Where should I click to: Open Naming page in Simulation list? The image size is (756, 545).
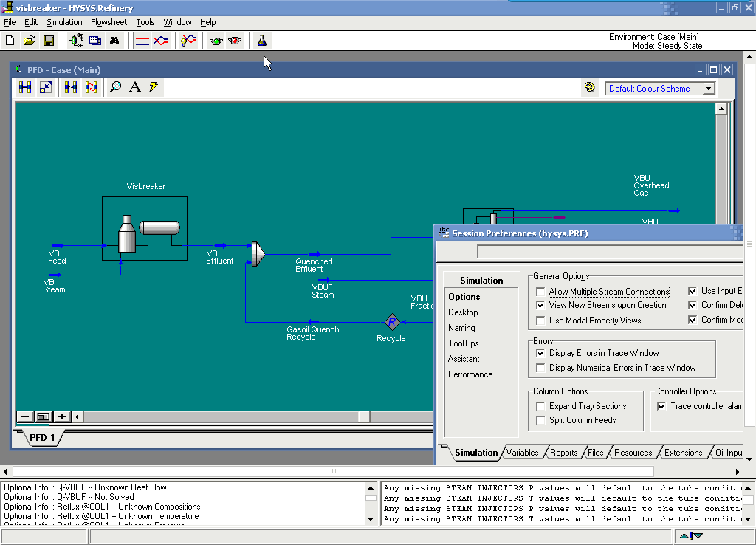tap(461, 328)
